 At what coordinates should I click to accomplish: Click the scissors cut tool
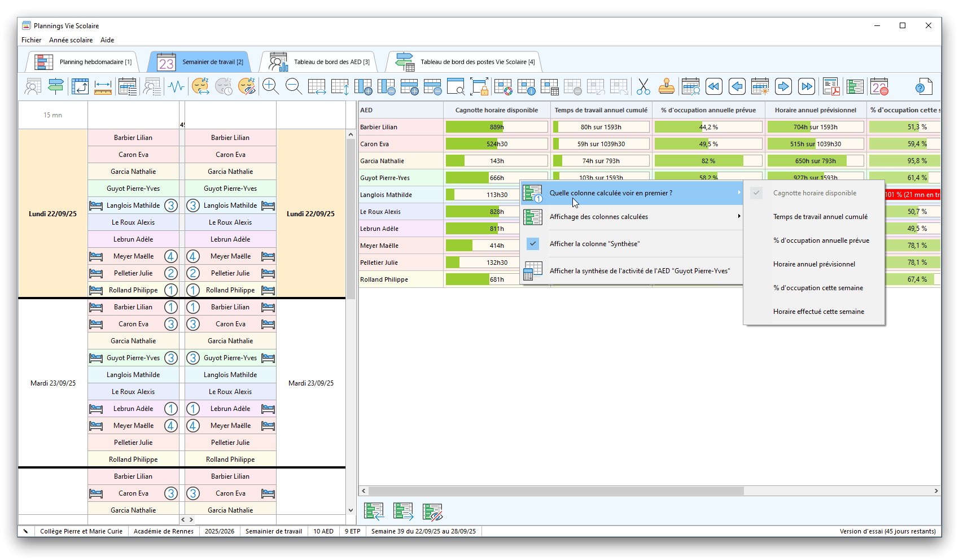(643, 87)
